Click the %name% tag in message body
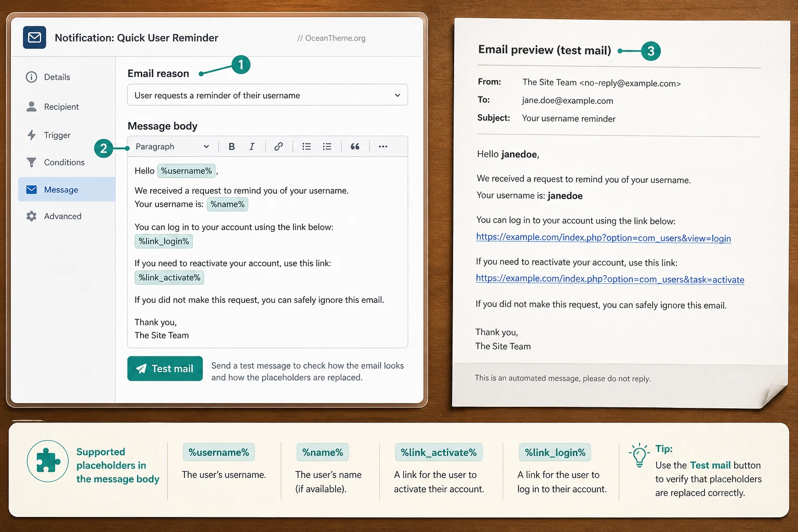 (228, 204)
